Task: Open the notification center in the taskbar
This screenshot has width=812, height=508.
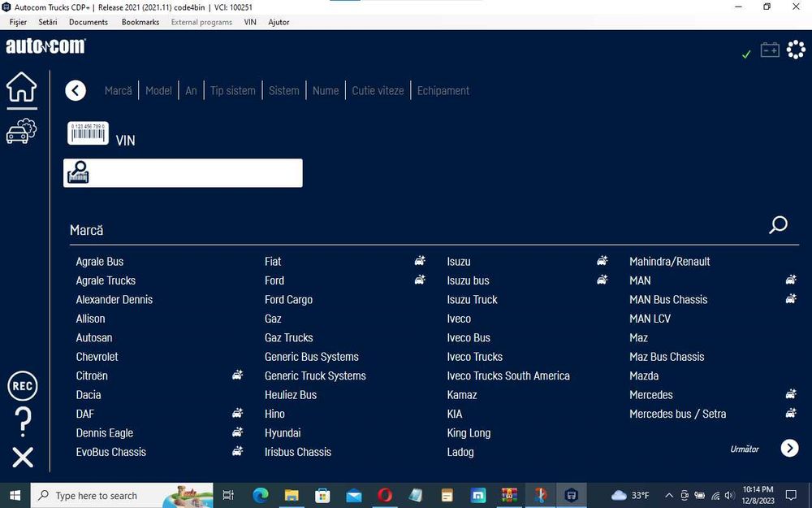Action: [791, 495]
